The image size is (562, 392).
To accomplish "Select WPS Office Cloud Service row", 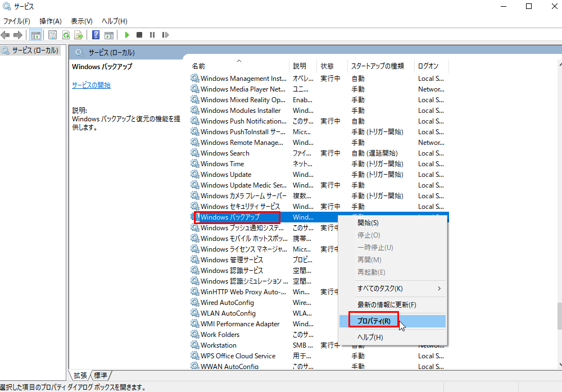I will (x=319, y=356).
